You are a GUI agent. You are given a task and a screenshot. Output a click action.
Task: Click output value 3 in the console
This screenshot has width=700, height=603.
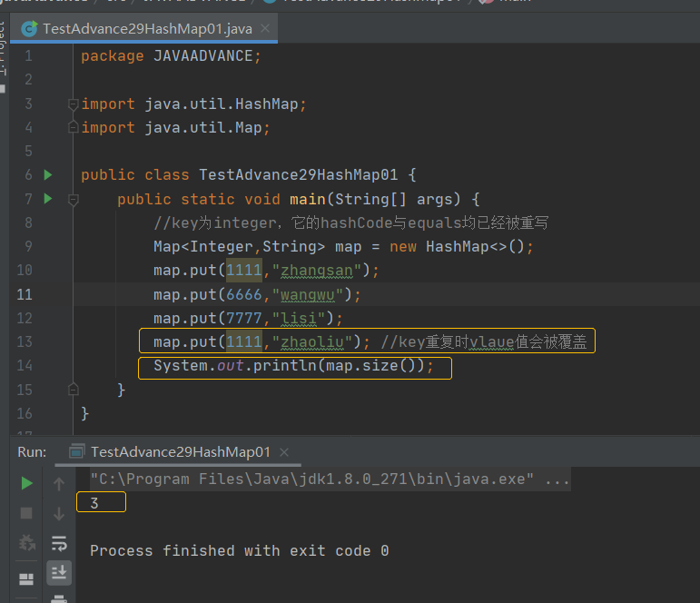[x=94, y=503]
